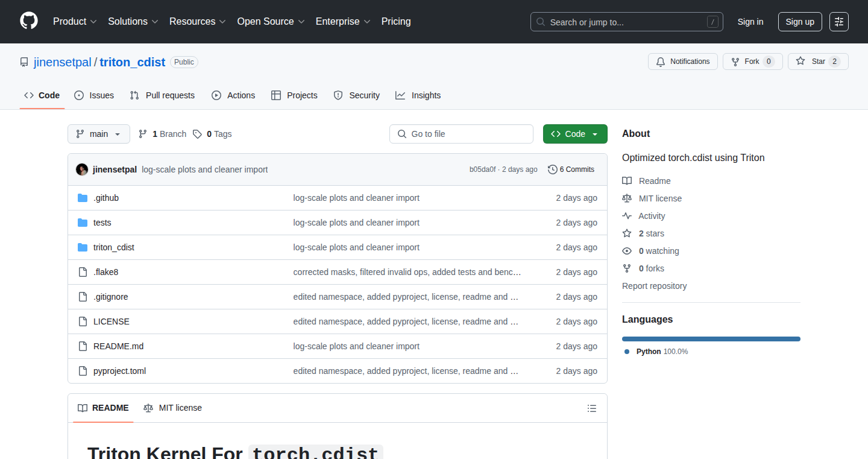
Task: Open the Projects tab
Action: pyautogui.click(x=294, y=95)
